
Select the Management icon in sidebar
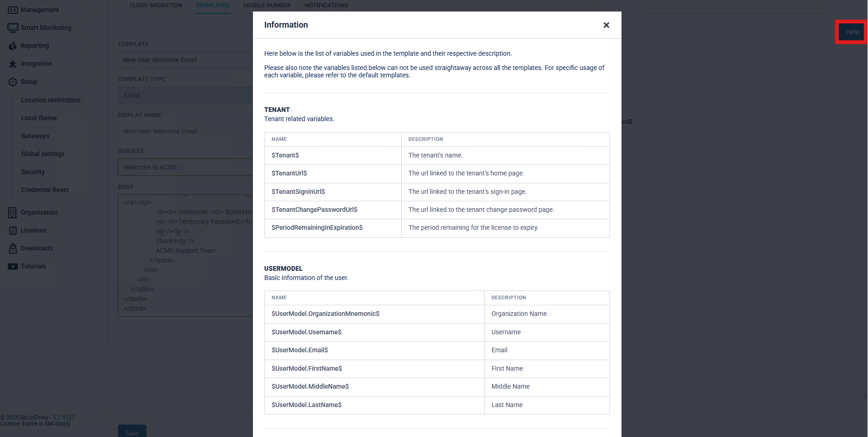[12, 9]
